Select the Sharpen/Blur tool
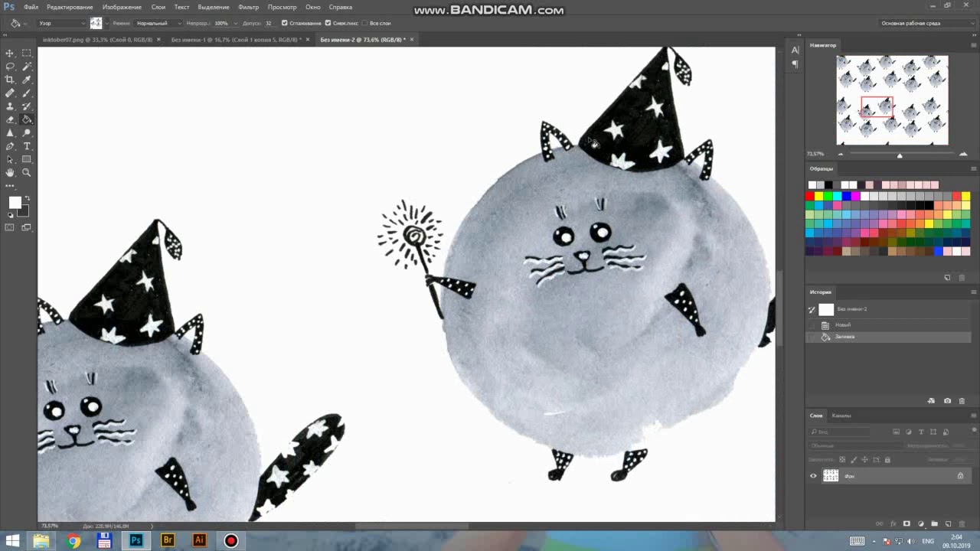 tap(10, 133)
